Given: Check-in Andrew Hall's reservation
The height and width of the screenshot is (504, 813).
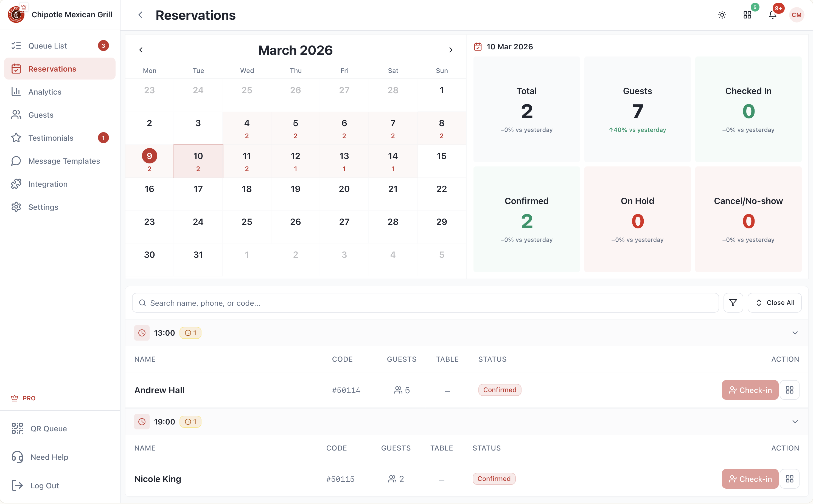Looking at the screenshot, I should click(750, 390).
